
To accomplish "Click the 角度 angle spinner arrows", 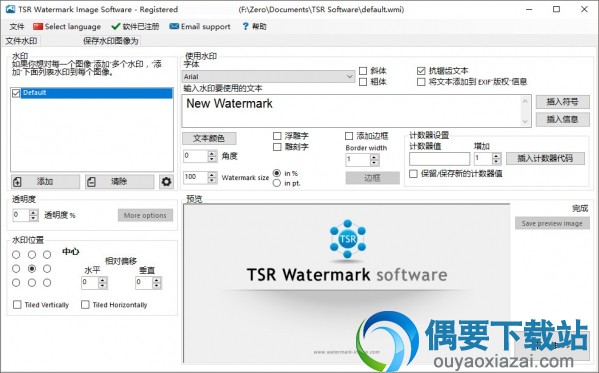I will 212,156.
